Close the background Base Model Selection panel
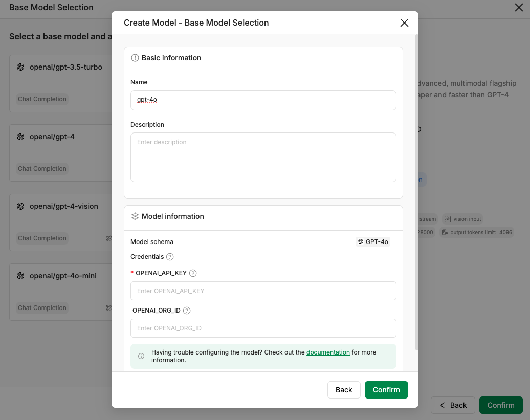This screenshot has height=420, width=530. click(519, 8)
